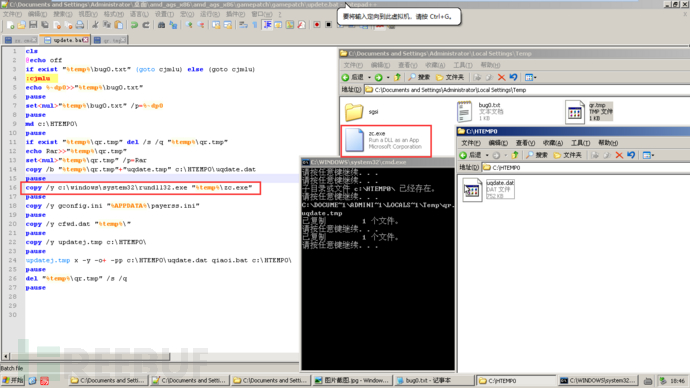Click the Replace icon next to binoculars
The image size is (690, 388).
173,25
